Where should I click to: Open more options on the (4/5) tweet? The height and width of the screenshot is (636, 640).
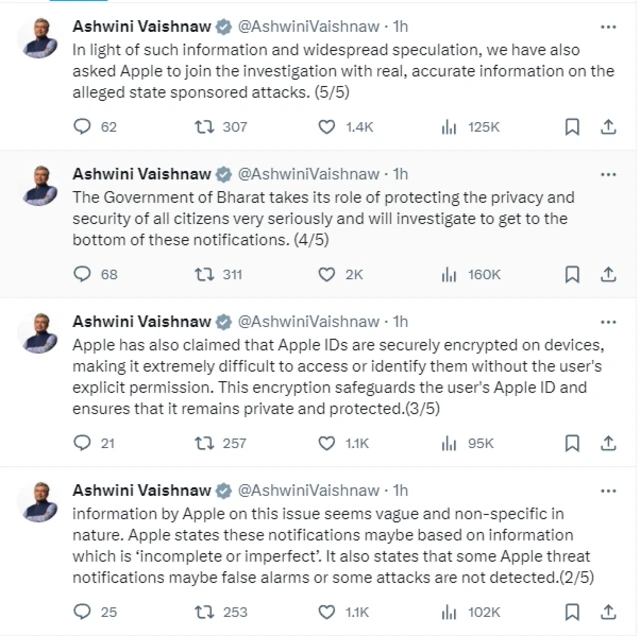tap(607, 174)
